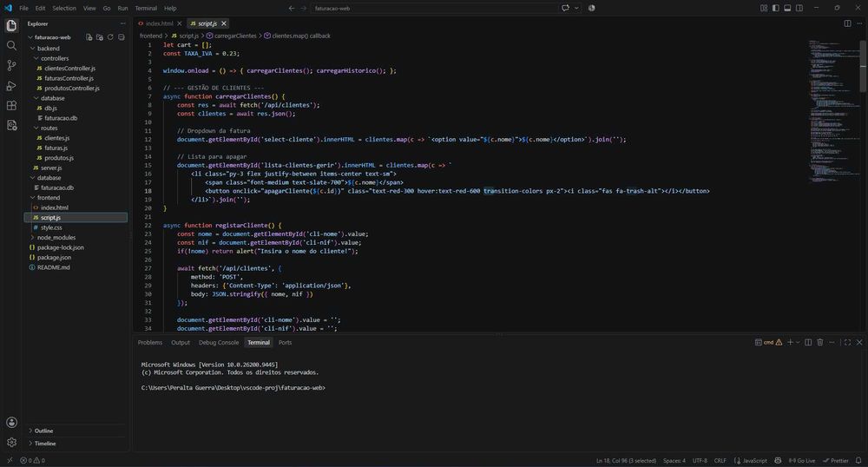Screen dimensions: 868x467
Task: Click the UTF-8 encoding indicator
Action: (x=700, y=460)
